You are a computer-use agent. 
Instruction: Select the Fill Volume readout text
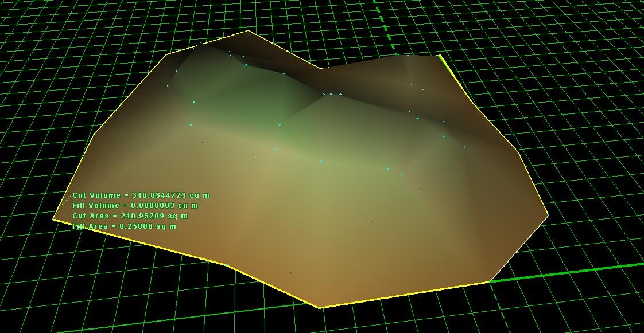[135, 206]
